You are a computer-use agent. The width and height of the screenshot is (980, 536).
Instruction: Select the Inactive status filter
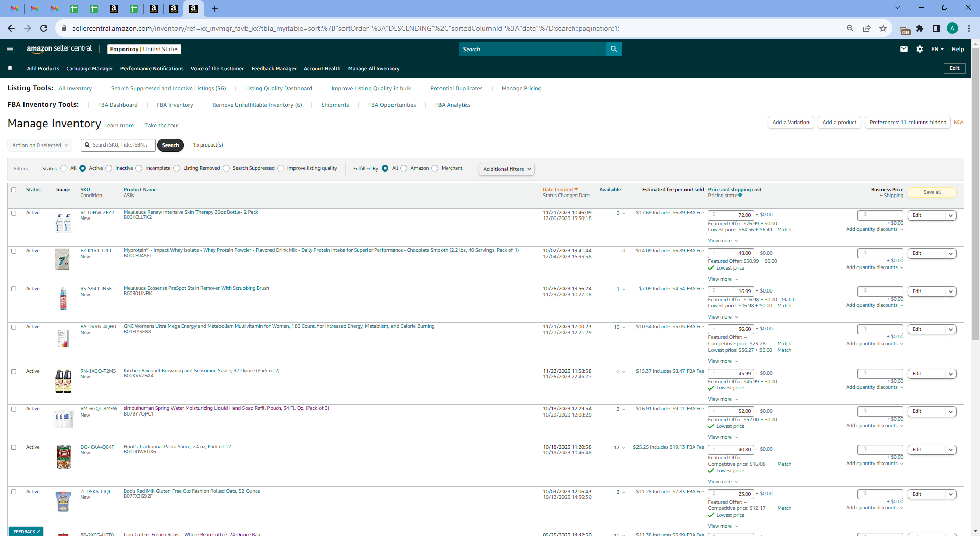click(x=109, y=168)
